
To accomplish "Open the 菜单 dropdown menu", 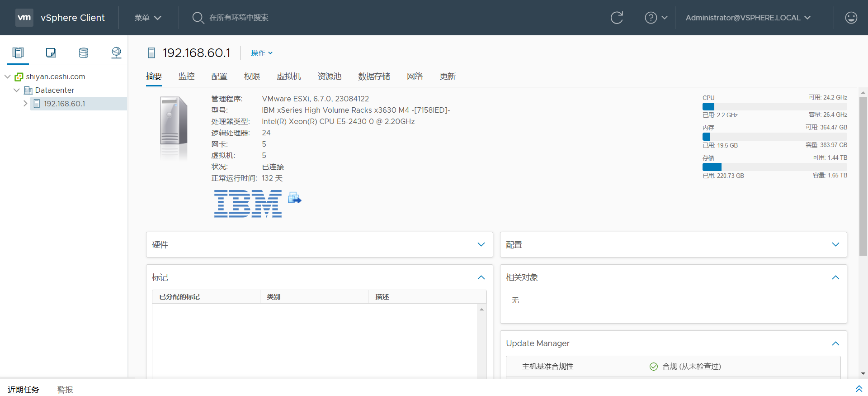I will click(148, 18).
